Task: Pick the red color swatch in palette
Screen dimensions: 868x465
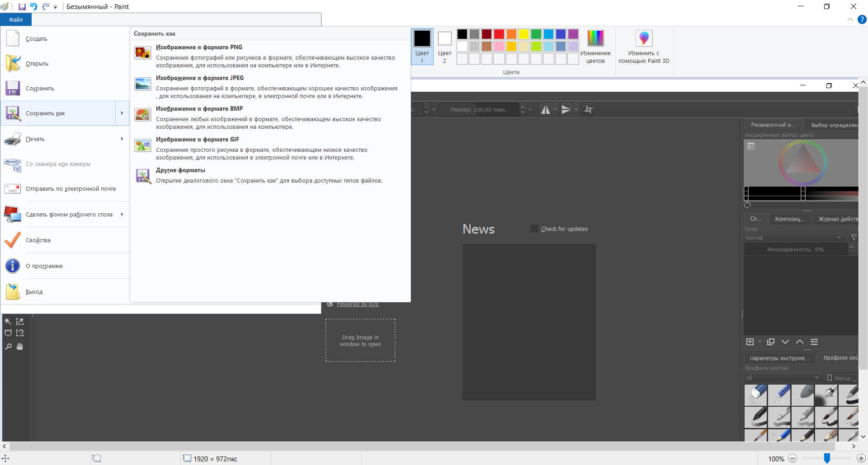Action: (x=499, y=34)
